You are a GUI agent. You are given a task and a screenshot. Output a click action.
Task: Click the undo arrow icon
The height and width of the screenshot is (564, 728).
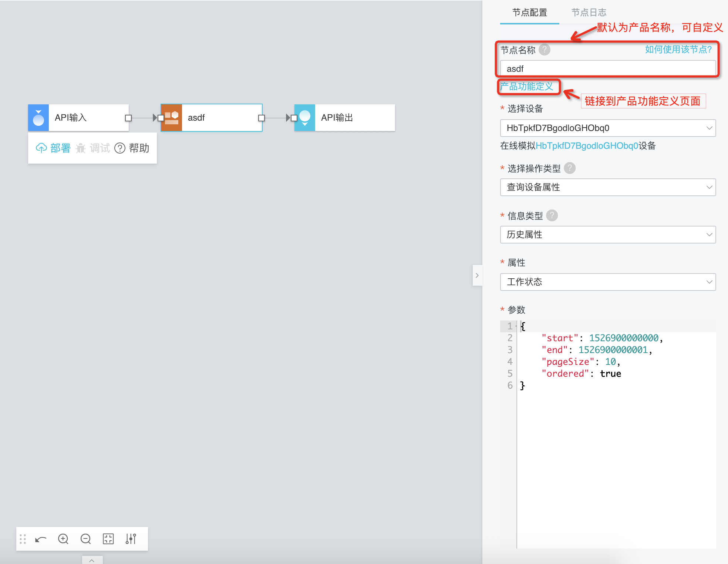tap(41, 539)
